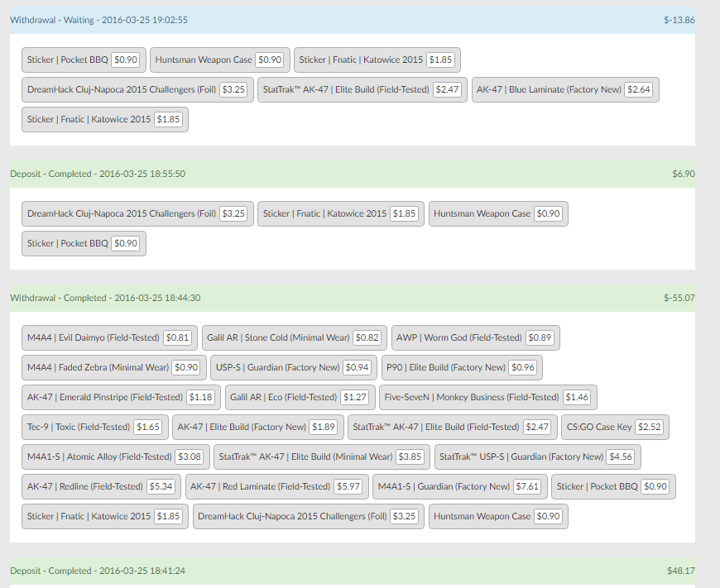Open the Withdrawal Waiting 19:02:55 transaction header
This screenshot has width=720, height=588.
click(353, 20)
